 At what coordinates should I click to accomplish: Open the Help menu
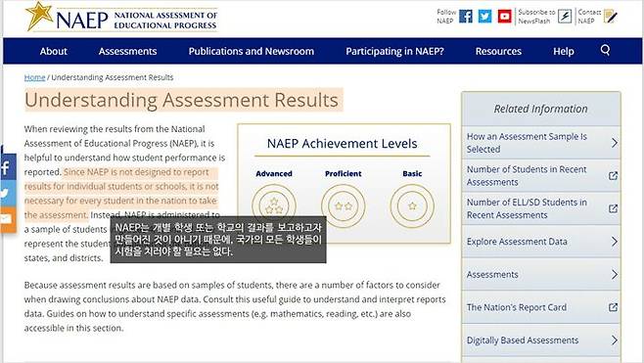click(x=564, y=51)
